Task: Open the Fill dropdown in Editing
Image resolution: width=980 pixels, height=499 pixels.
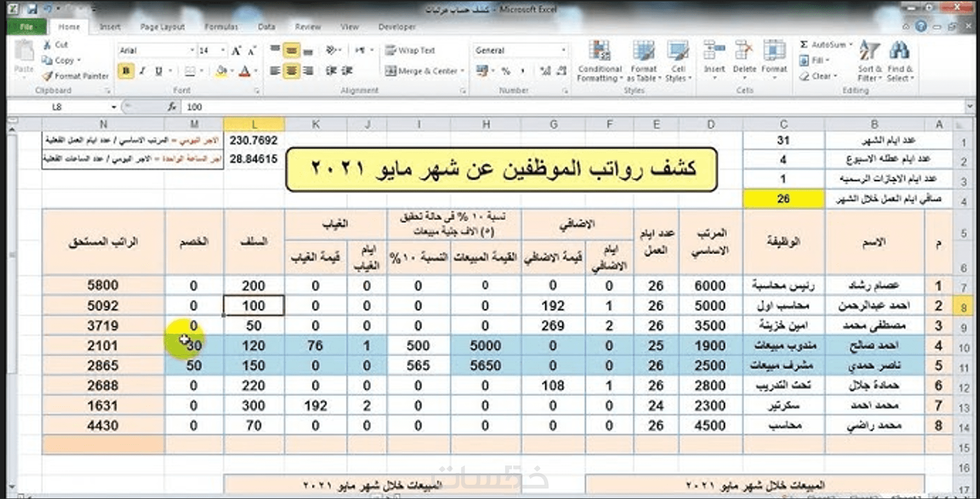Action: click(815, 60)
